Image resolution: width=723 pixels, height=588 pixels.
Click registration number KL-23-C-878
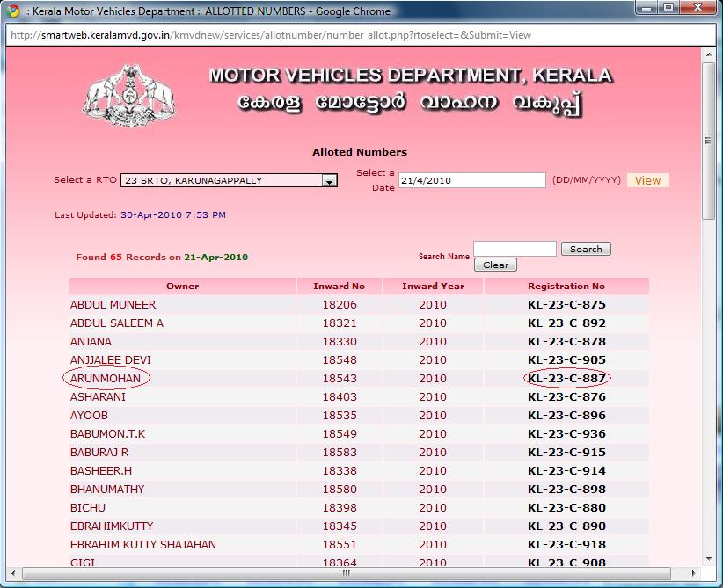point(566,342)
